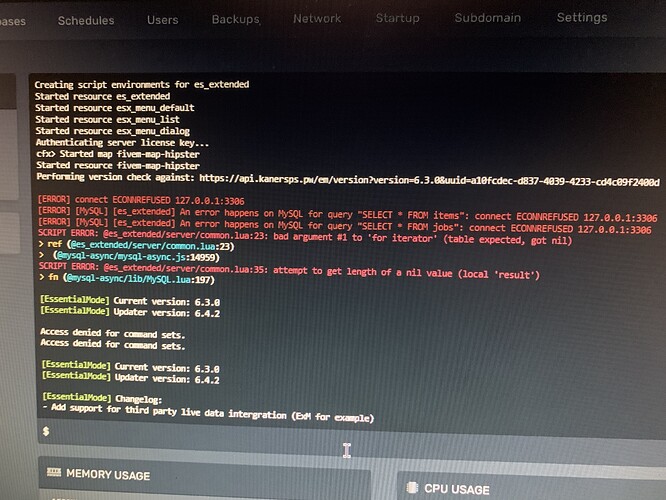Open the Schedules tab
The width and height of the screenshot is (666, 500).
[86, 20]
